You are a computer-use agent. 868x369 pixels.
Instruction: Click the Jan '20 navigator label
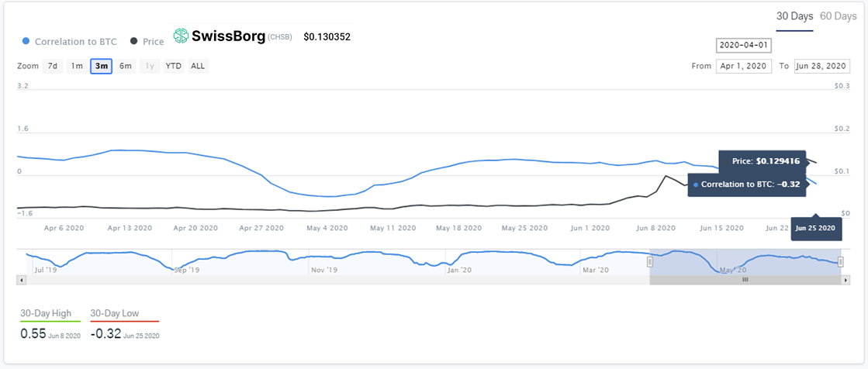459,270
